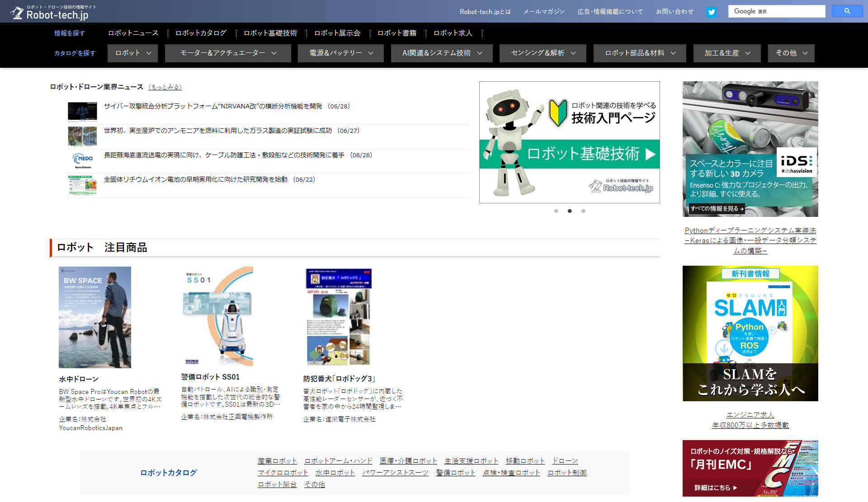Open the ロボット書籍 navigation item
The image size is (868, 502).
[x=397, y=33]
